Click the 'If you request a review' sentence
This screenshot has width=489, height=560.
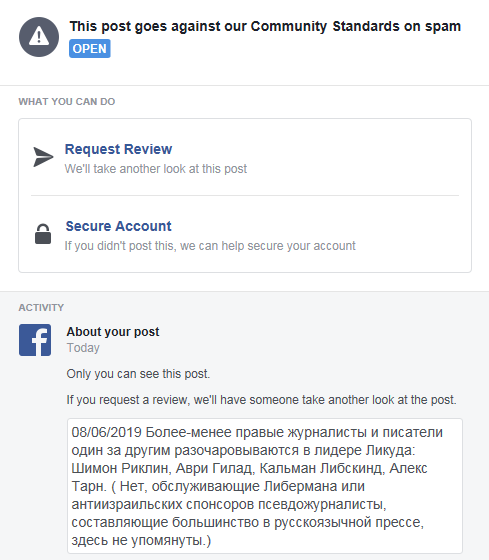pyautogui.click(x=261, y=400)
